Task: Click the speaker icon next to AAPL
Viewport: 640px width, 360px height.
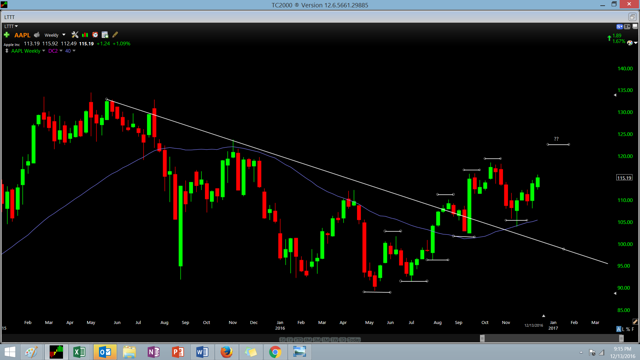Action: click(x=37, y=35)
